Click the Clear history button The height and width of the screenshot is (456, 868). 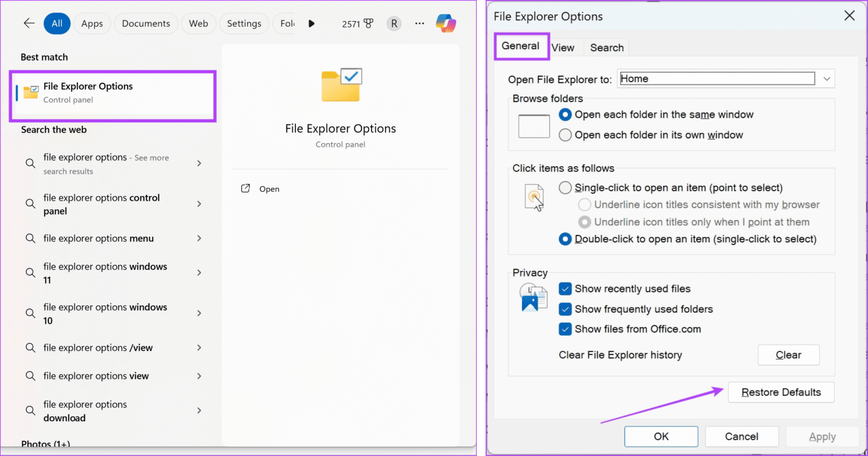click(789, 355)
